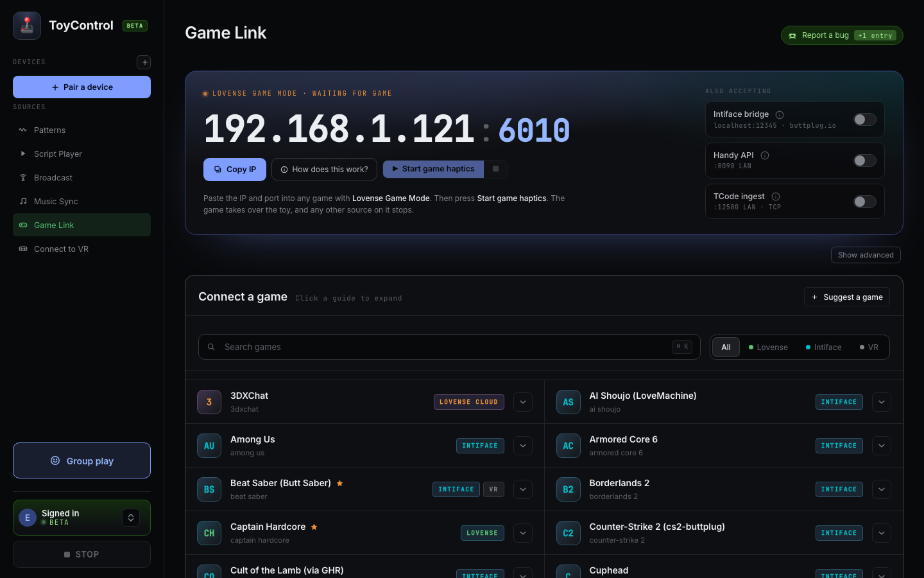The image size is (924, 578).
Task: Click the LOVENSE badge on Captain Hardcore
Action: tap(483, 533)
